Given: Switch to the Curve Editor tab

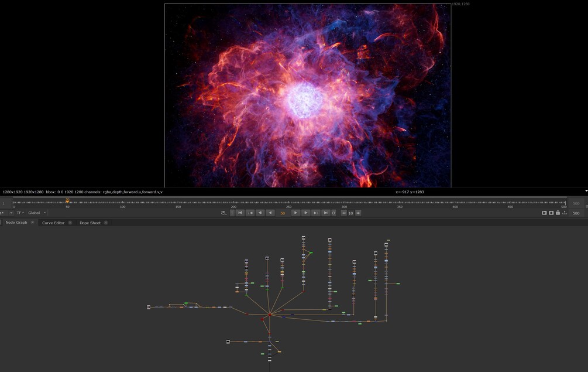Looking at the screenshot, I should click(x=53, y=223).
